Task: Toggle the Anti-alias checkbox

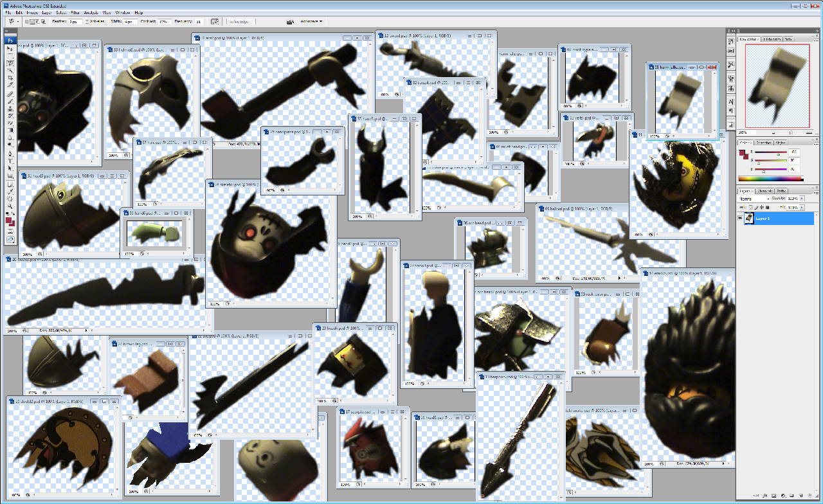Action: tap(86, 21)
